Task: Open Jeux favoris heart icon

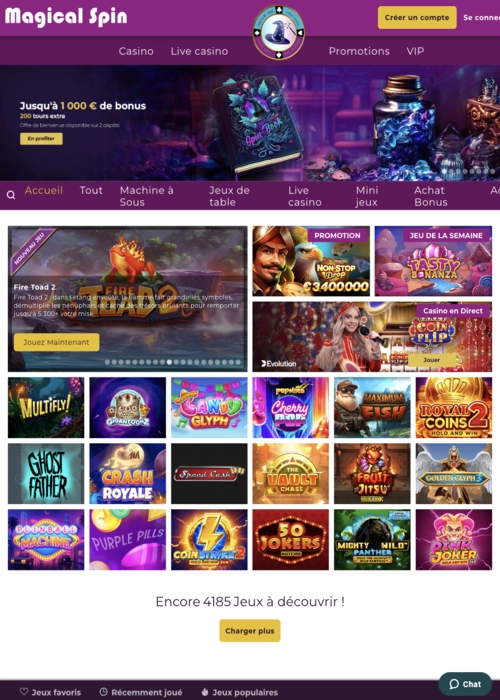Action: click(x=24, y=692)
